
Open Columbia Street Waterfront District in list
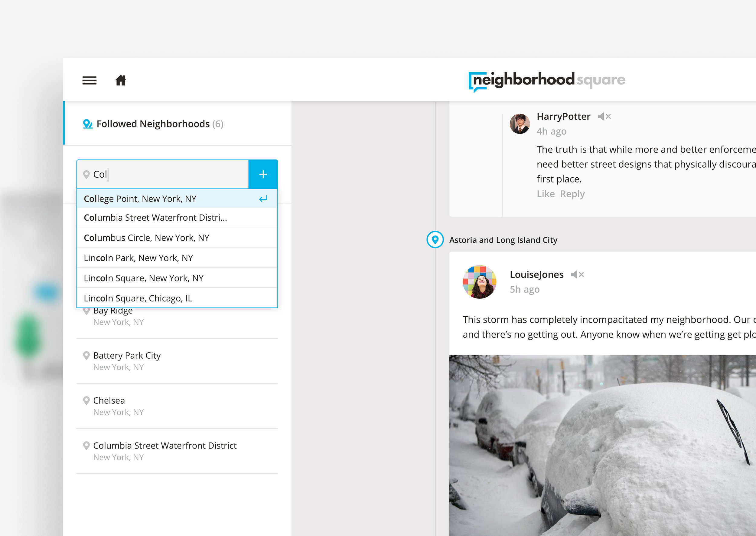tap(177, 451)
